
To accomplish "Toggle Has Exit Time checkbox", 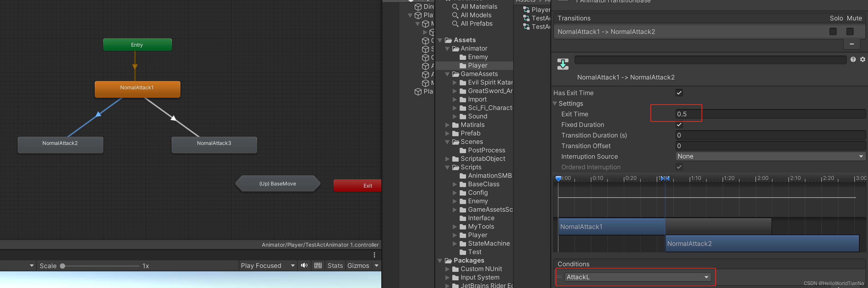I will [x=679, y=93].
